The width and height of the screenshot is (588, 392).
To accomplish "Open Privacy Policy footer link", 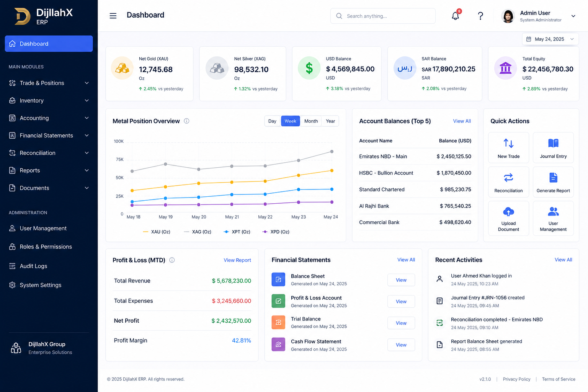I will pyautogui.click(x=516, y=379).
